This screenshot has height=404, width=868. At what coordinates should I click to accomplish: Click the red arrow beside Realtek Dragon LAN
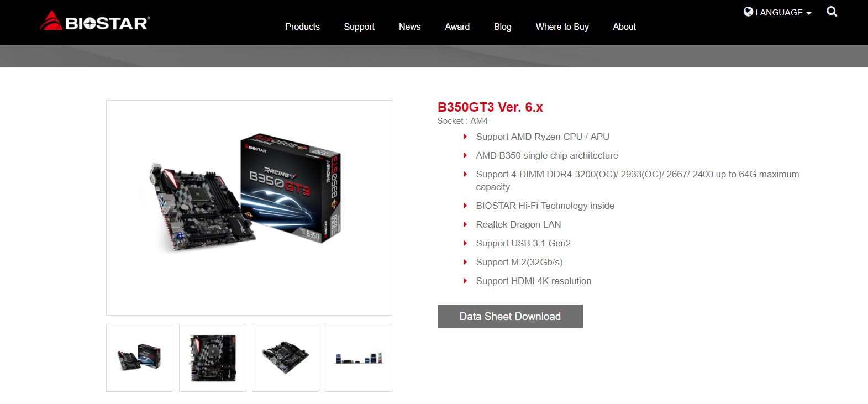tap(465, 224)
